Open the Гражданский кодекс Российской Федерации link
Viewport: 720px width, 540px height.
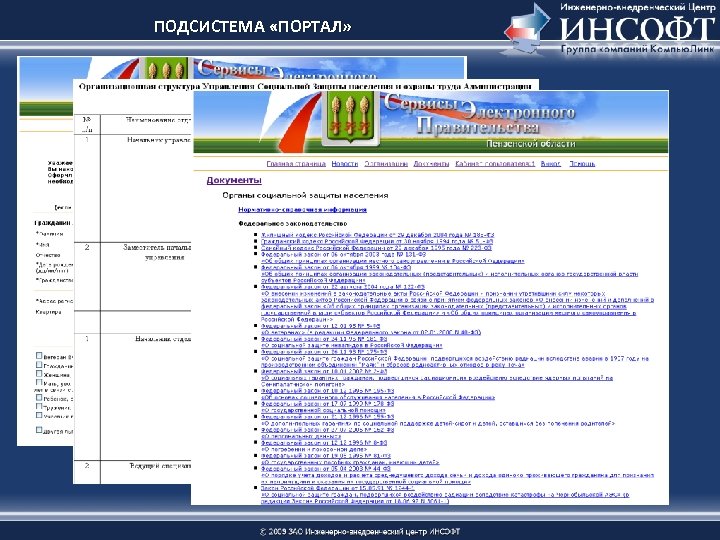377,241
